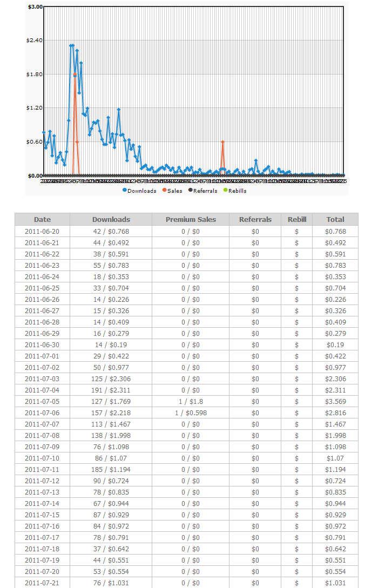
Task: Click the total cell $2.816
Action: [335, 413]
